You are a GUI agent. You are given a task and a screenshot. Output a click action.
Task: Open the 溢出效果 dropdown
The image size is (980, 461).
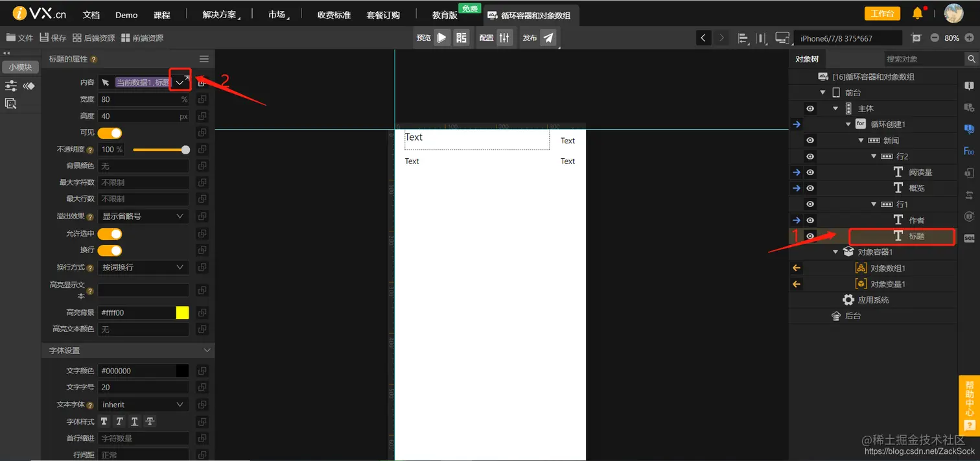[143, 216]
